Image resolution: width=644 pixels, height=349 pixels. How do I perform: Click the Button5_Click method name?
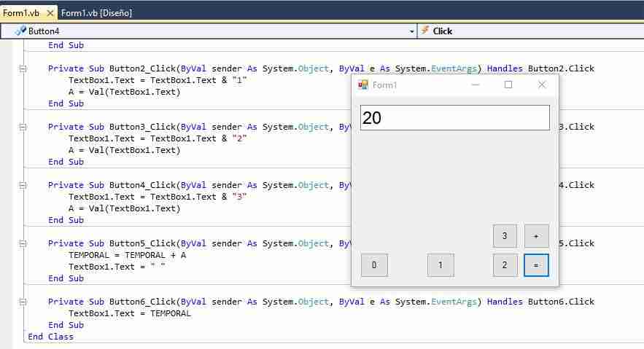pos(143,243)
